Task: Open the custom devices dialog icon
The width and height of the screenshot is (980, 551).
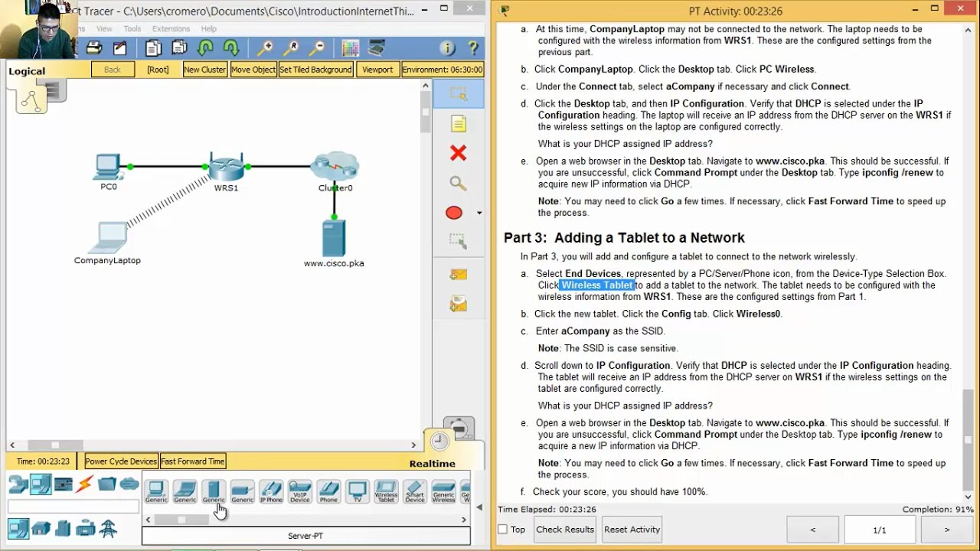Action: (376, 48)
